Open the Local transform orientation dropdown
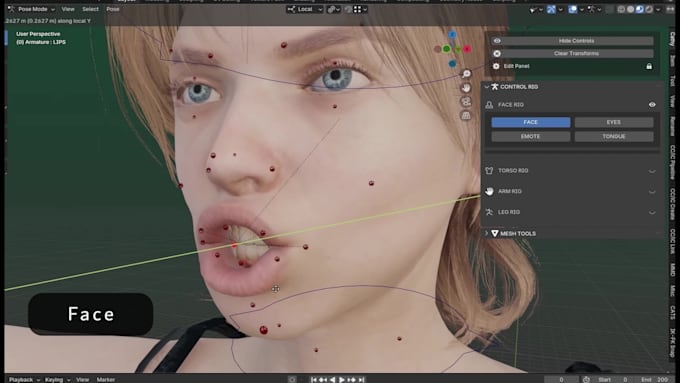 pyautogui.click(x=305, y=9)
